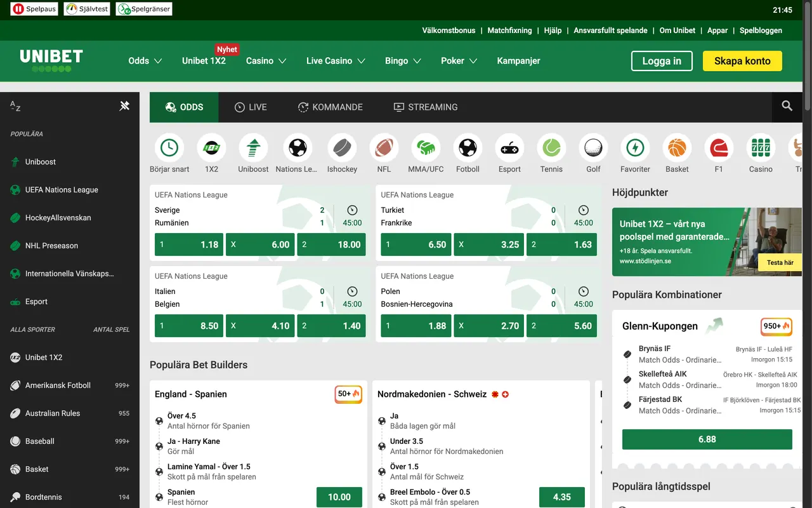The width and height of the screenshot is (812, 508).
Task: Select the Fotboll icon in sport carousel
Action: tap(468, 148)
